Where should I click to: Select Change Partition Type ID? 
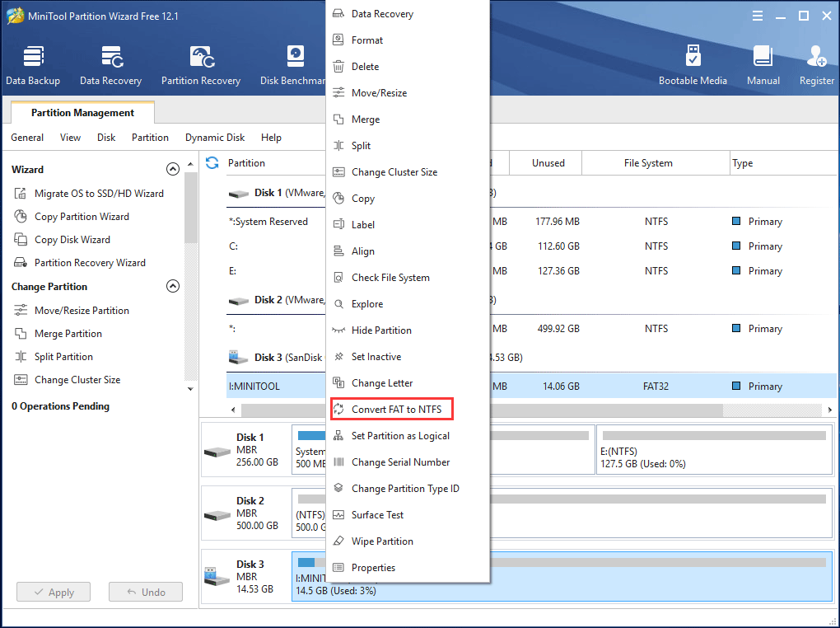click(x=408, y=488)
